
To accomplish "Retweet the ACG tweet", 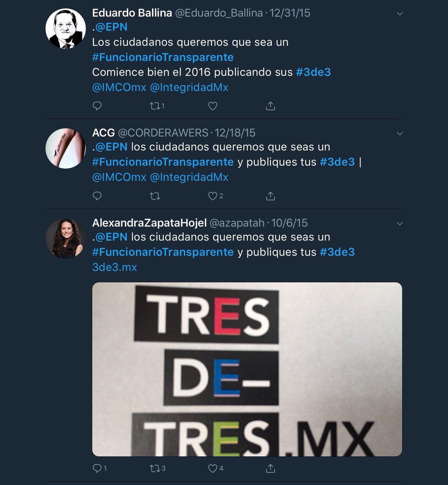I will [x=155, y=196].
